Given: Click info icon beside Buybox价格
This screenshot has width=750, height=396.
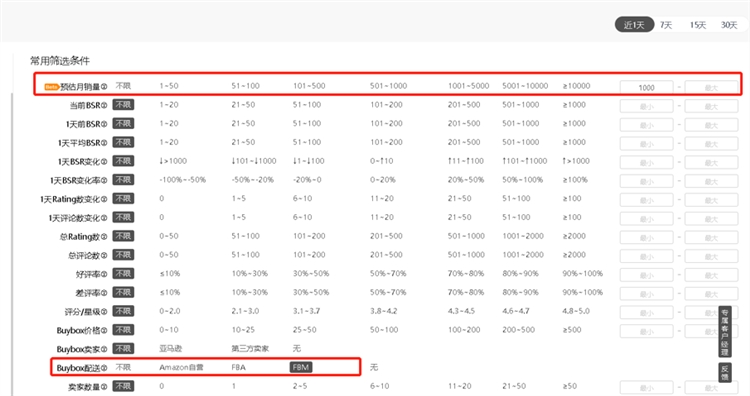Looking at the screenshot, I should coord(104,330).
